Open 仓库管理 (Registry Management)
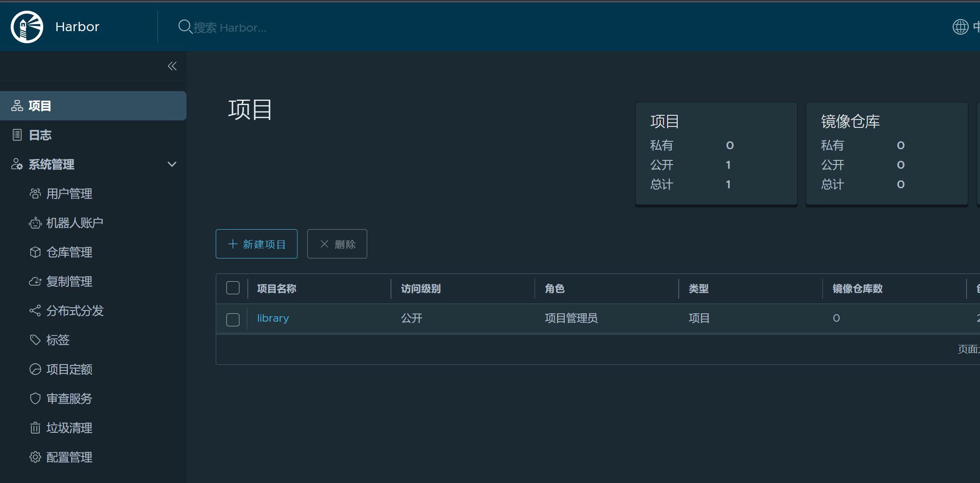Viewport: 980px width, 483px height. [x=69, y=252]
